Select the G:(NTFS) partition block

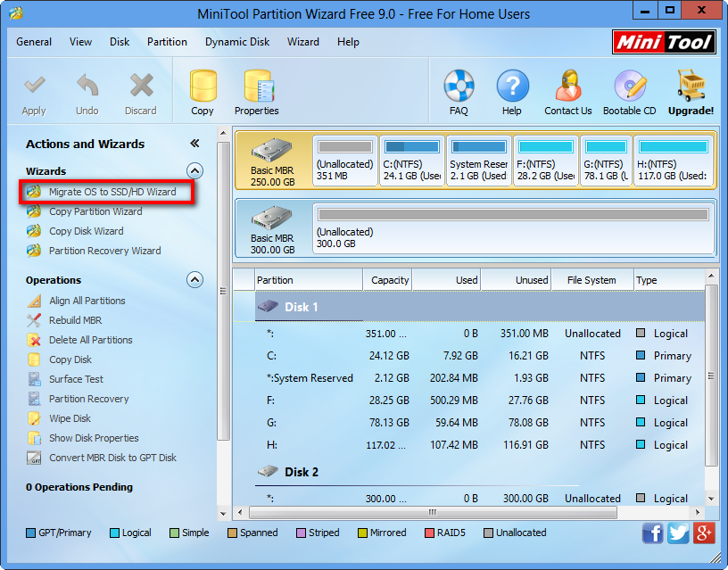coord(607,161)
